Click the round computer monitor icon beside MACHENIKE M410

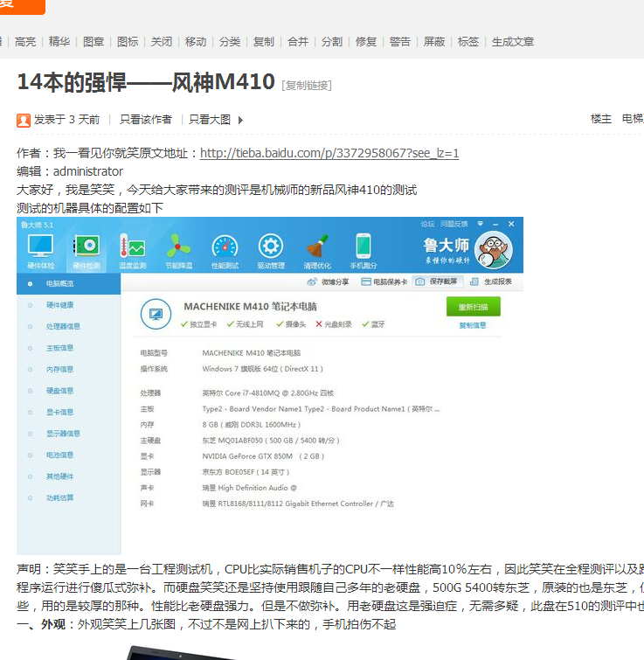(x=156, y=314)
